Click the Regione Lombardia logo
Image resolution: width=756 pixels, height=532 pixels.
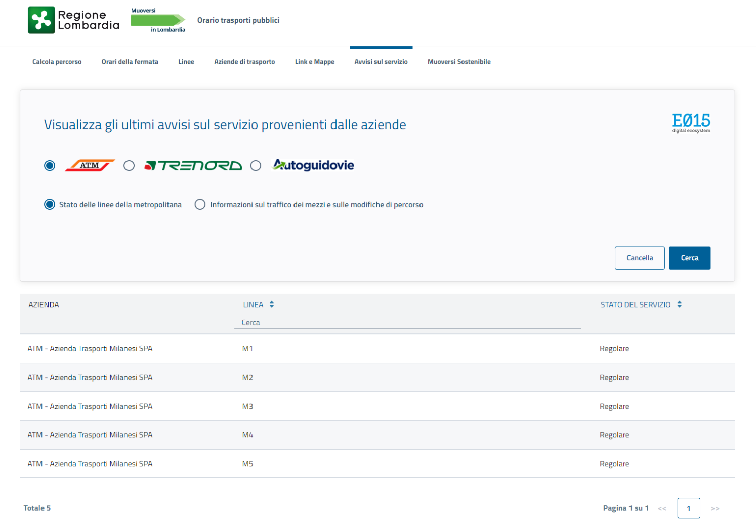(x=73, y=20)
